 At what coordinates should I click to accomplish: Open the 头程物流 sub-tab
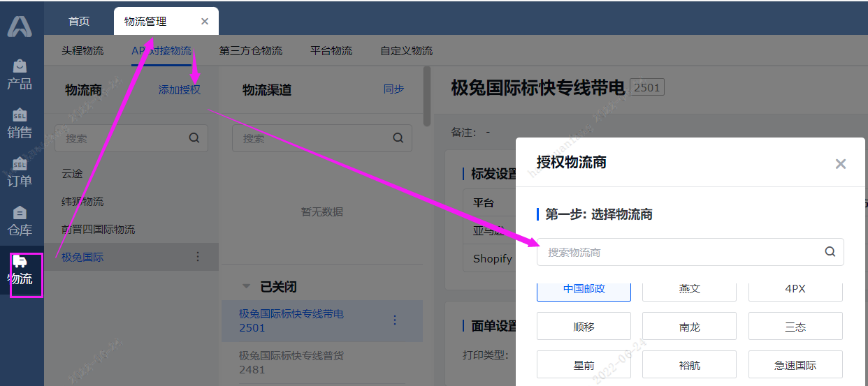coord(82,51)
